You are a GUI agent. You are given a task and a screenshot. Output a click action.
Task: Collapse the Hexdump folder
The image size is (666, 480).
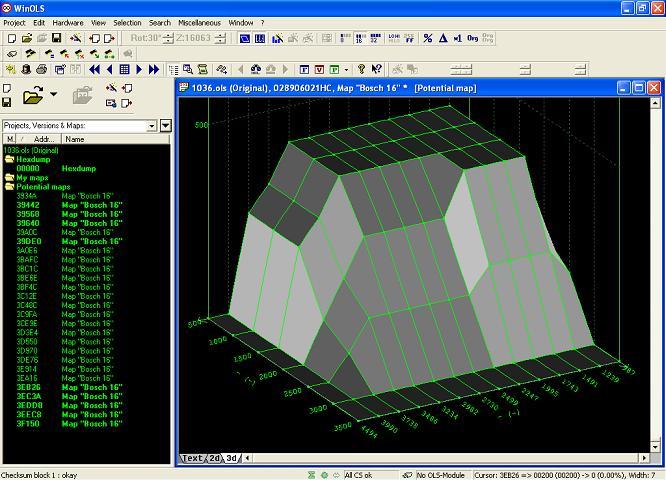[9, 159]
